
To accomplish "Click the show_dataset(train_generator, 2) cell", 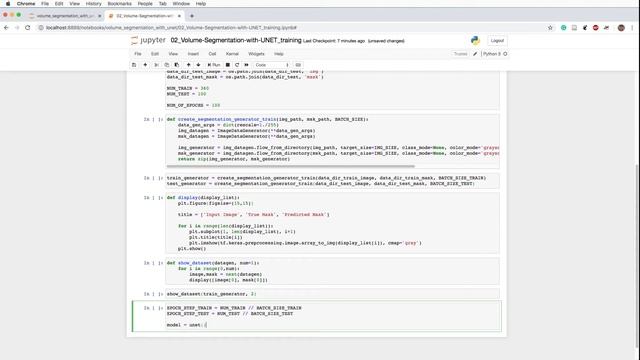I will point(332,294).
